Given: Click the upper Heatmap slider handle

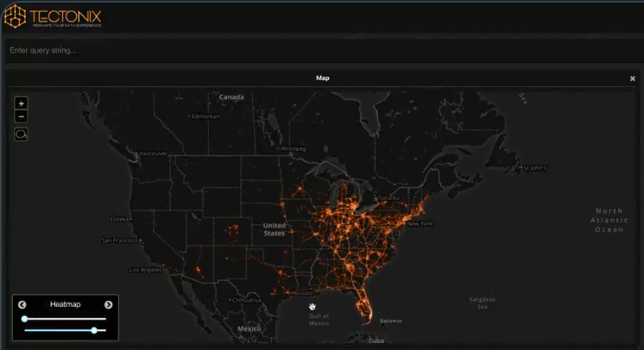Looking at the screenshot, I should (x=25, y=319).
